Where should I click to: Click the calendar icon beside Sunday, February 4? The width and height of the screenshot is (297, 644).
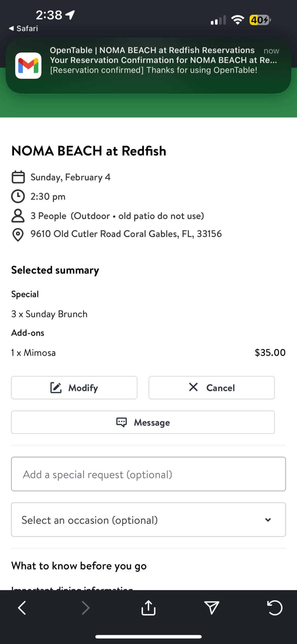pos(18,177)
